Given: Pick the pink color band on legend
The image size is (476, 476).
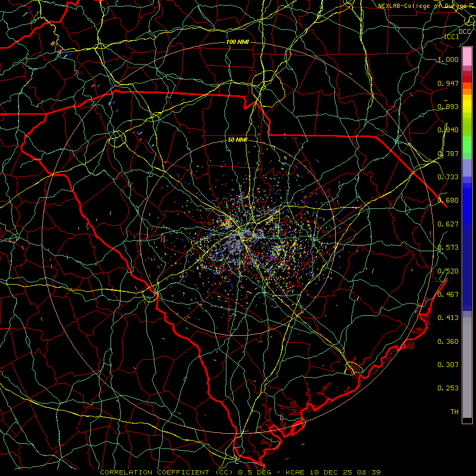Looking at the screenshot, I should (x=467, y=57).
